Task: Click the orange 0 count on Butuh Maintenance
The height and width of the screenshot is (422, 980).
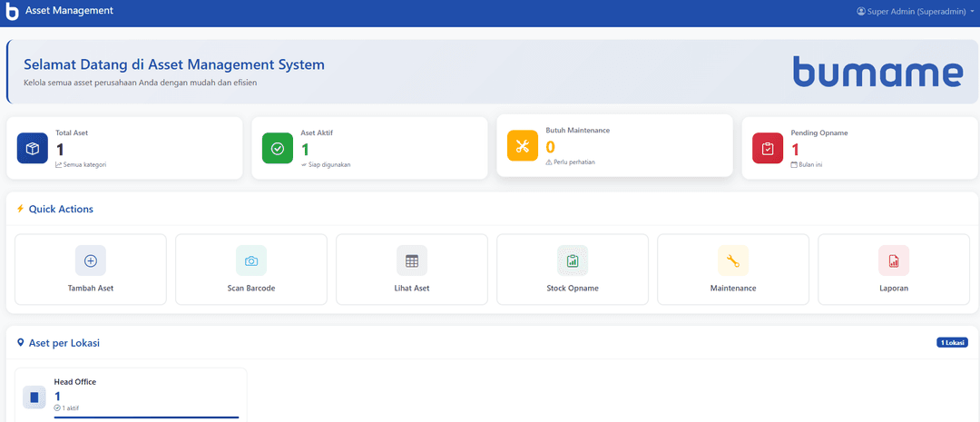Action: 551,147
